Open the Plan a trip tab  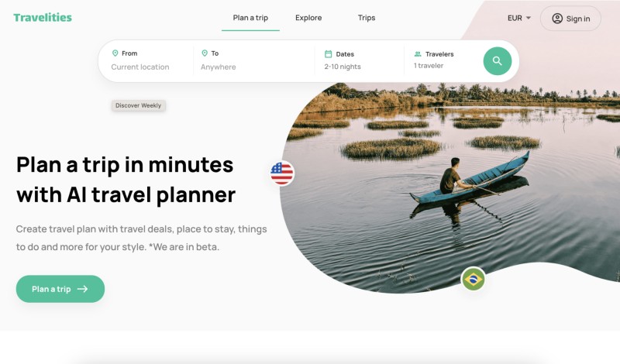click(x=250, y=18)
